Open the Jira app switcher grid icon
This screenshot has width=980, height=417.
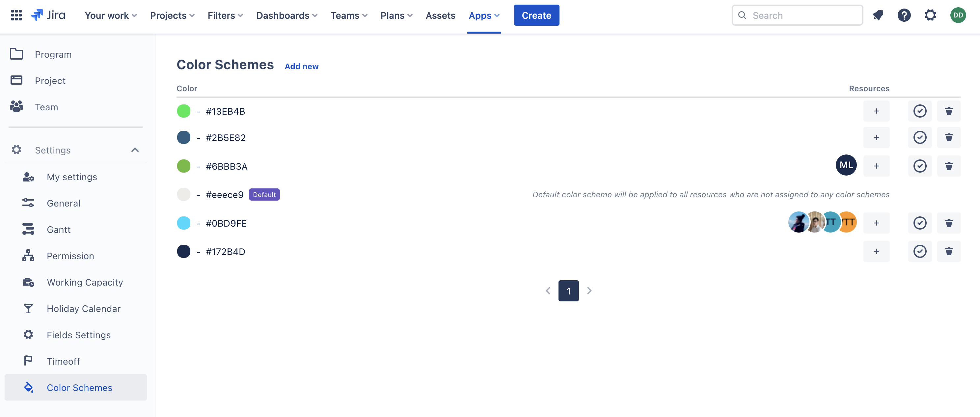tap(16, 15)
